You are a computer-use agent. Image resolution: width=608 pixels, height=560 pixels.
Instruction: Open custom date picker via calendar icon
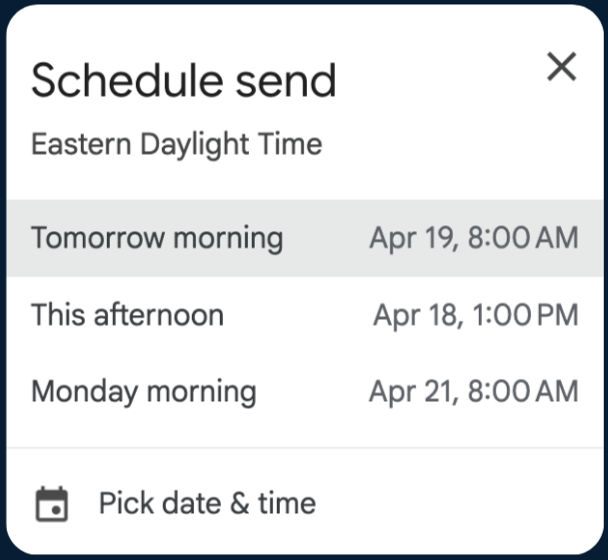tap(52, 504)
